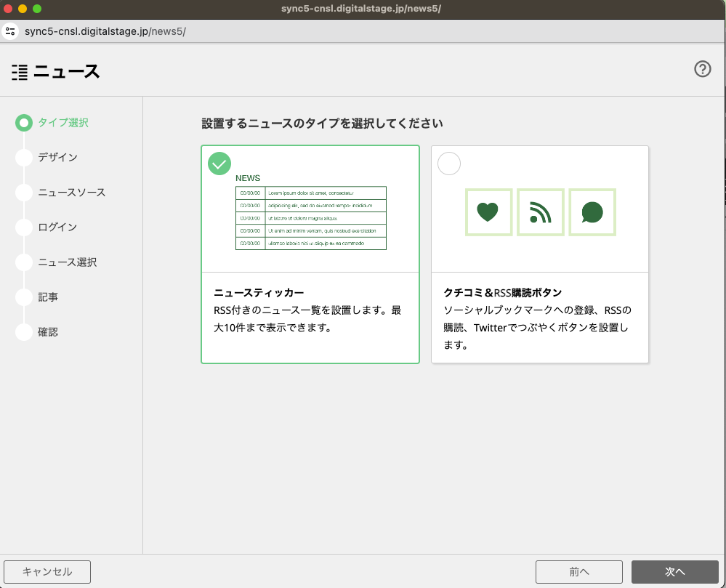Click the address bar URL field

tap(105, 31)
